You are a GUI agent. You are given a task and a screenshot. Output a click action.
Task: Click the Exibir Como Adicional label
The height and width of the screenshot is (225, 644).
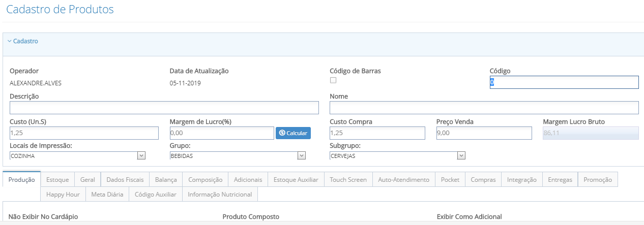(469, 217)
